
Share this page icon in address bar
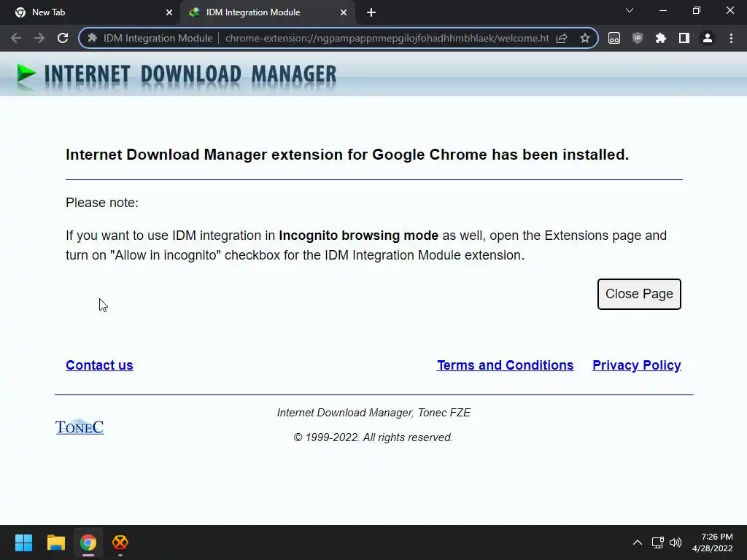[562, 38]
